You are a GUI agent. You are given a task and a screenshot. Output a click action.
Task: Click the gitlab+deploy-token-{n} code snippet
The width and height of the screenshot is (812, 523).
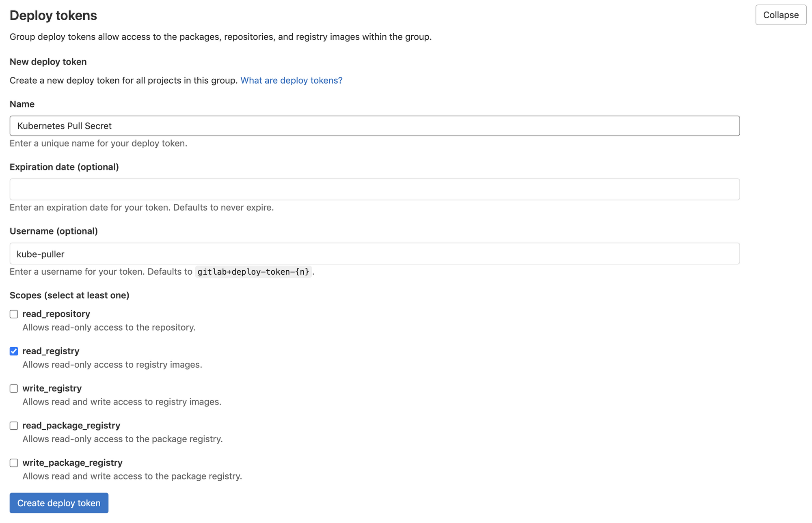coord(253,272)
